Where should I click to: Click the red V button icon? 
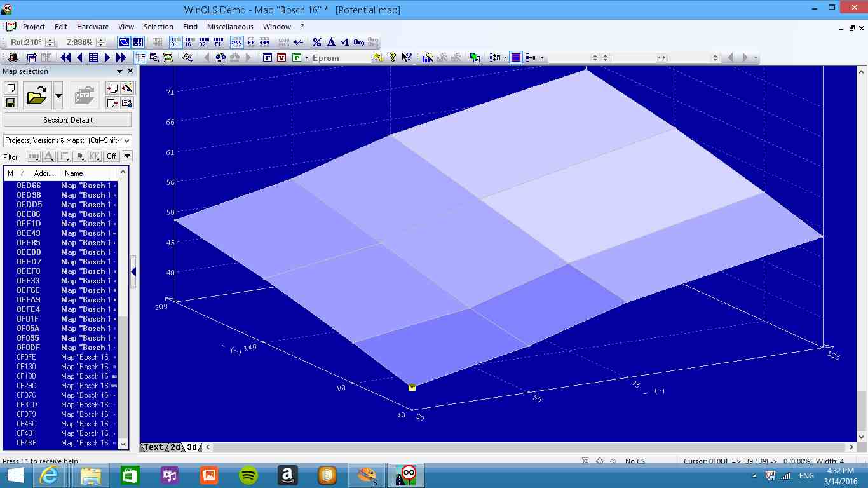point(282,58)
